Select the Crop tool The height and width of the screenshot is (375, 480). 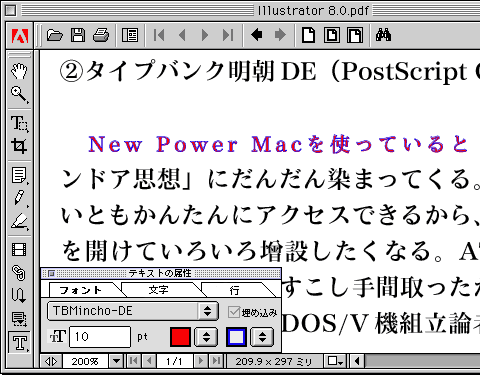point(19,146)
